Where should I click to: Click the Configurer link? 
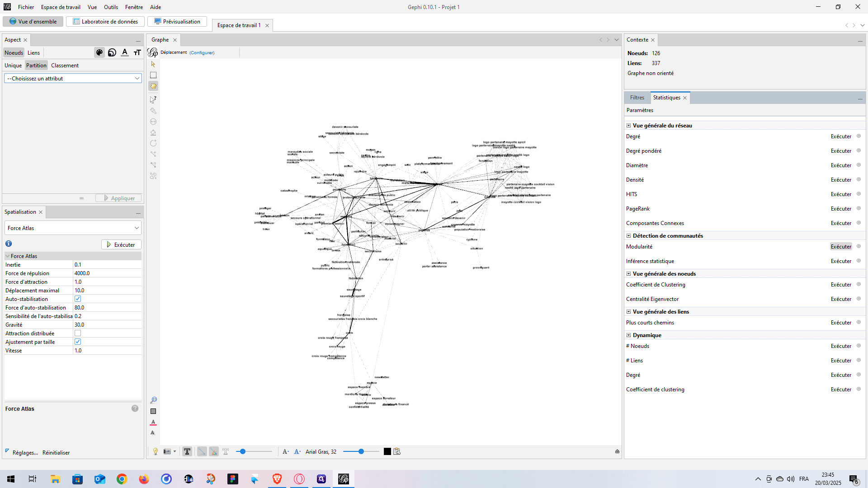(202, 52)
